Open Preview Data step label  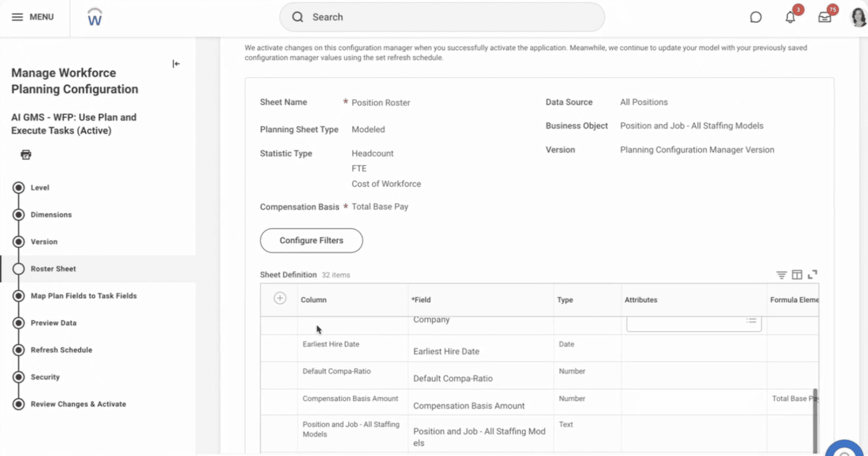click(54, 323)
